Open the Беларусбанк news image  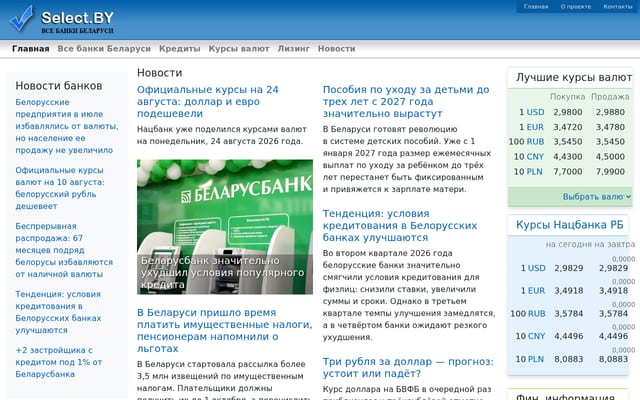point(225,227)
